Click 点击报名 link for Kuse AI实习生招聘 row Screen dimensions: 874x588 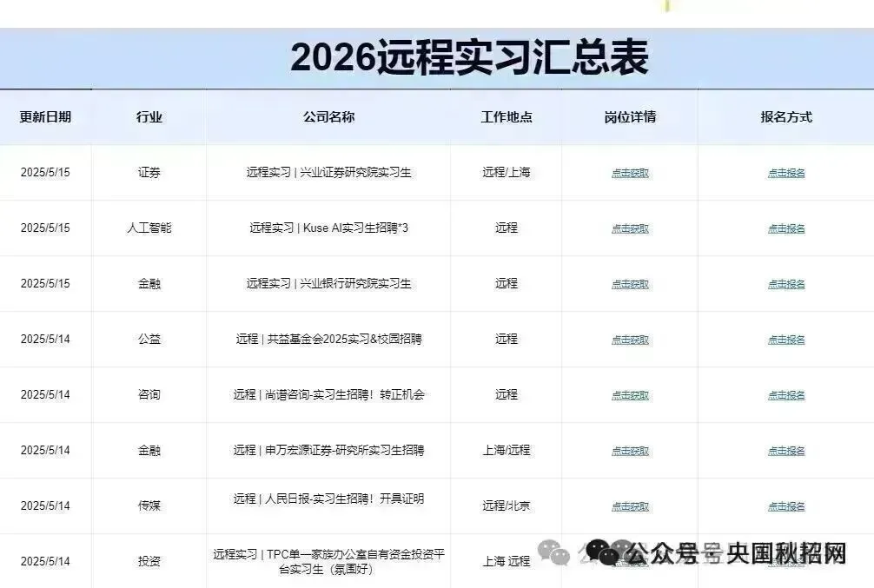tap(786, 228)
